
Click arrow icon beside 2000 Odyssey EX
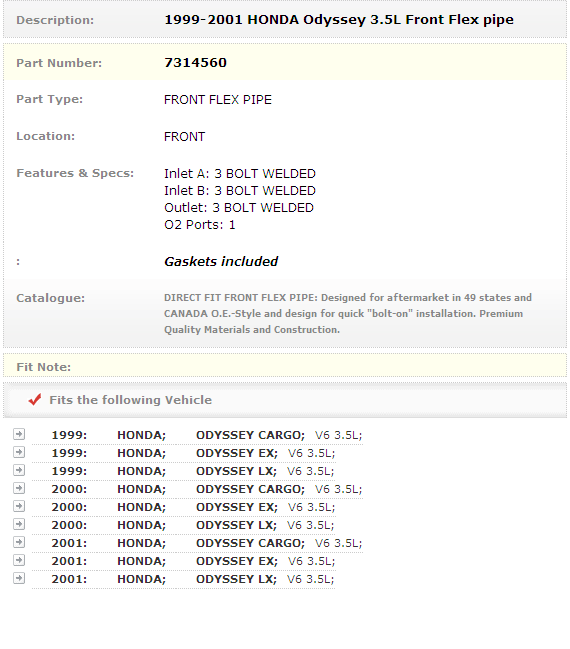click(x=19, y=506)
